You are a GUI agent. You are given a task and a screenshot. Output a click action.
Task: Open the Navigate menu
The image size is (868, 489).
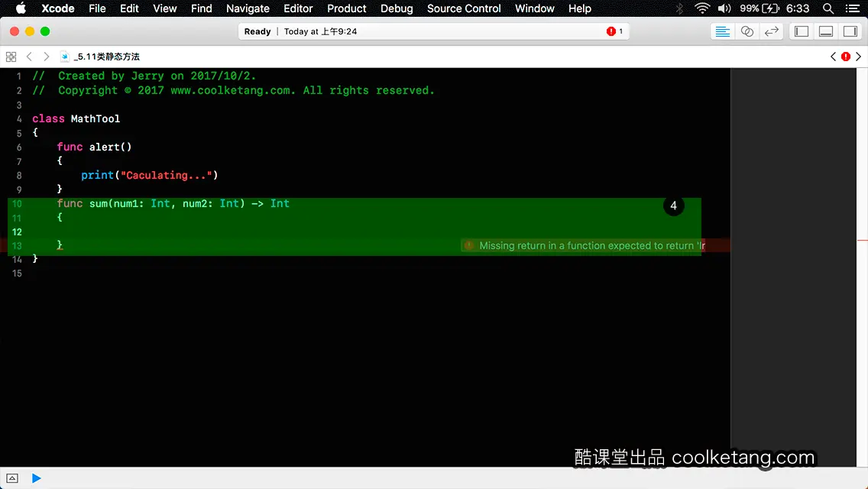248,8
